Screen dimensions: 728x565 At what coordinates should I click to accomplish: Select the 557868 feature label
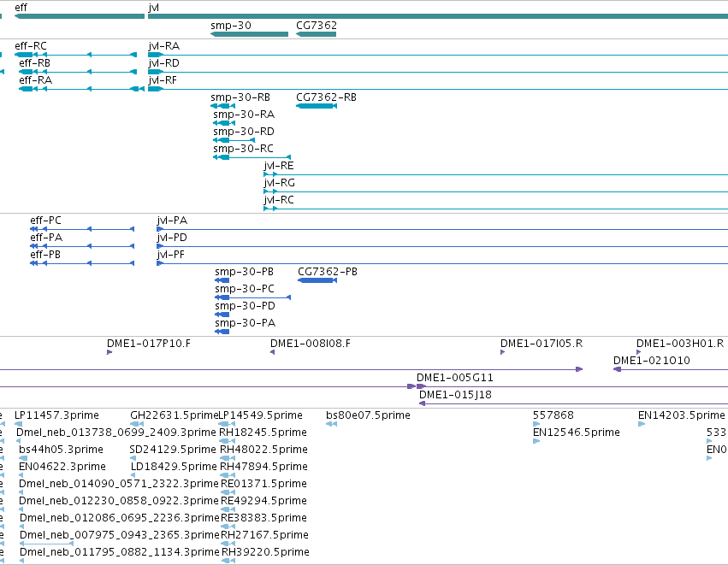point(553,415)
